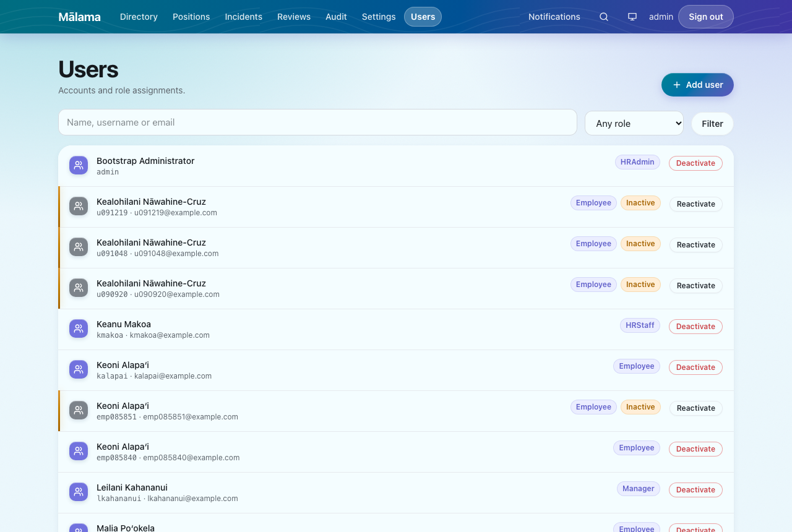The height and width of the screenshot is (532, 792).
Task: Go to the Directory menu
Action: point(139,17)
